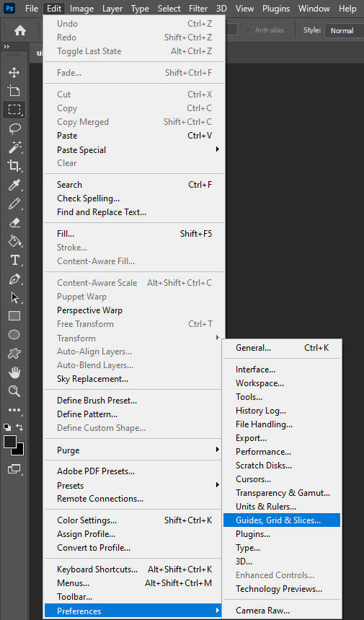This screenshot has height=620, width=364.
Task: Open the Window menu
Action: [x=314, y=9]
